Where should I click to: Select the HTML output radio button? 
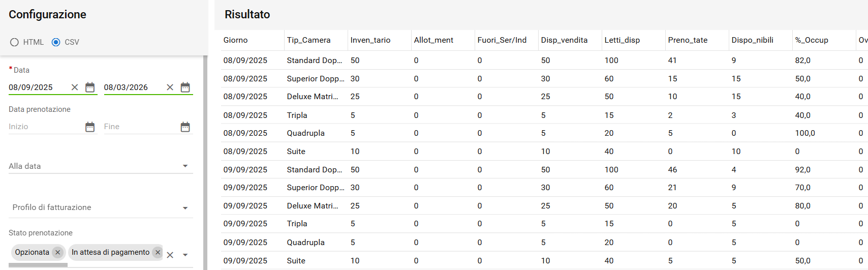[x=15, y=42]
